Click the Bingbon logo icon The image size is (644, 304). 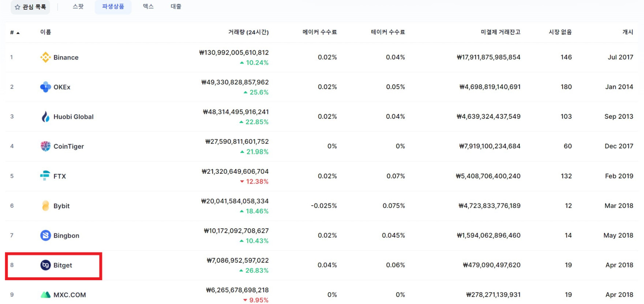pyautogui.click(x=45, y=235)
